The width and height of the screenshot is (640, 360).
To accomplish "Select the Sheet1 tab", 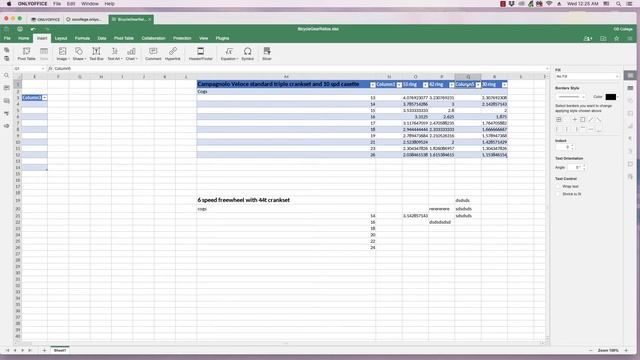I will point(60,350).
